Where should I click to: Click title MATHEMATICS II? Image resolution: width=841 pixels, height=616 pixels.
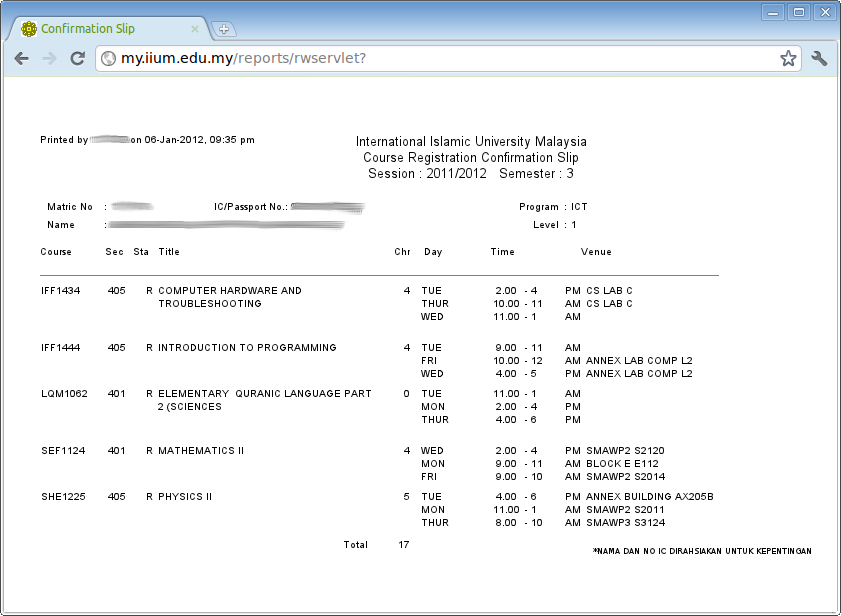(x=201, y=451)
